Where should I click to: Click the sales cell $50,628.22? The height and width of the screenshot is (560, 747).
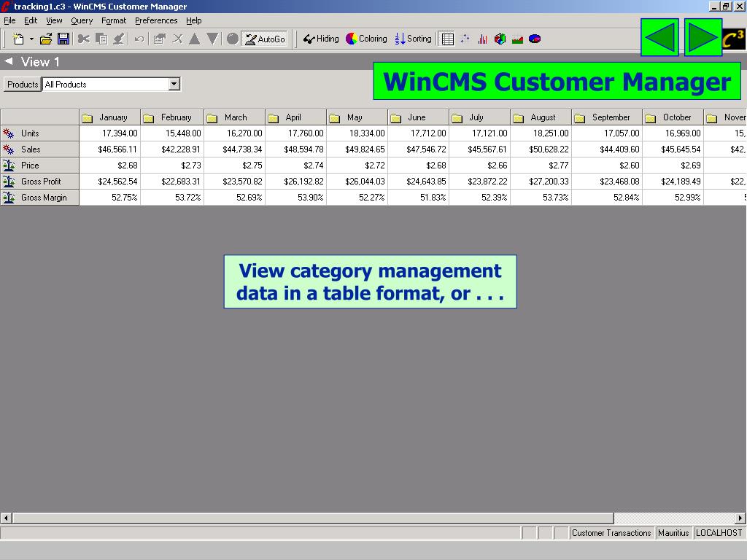(541, 149)
